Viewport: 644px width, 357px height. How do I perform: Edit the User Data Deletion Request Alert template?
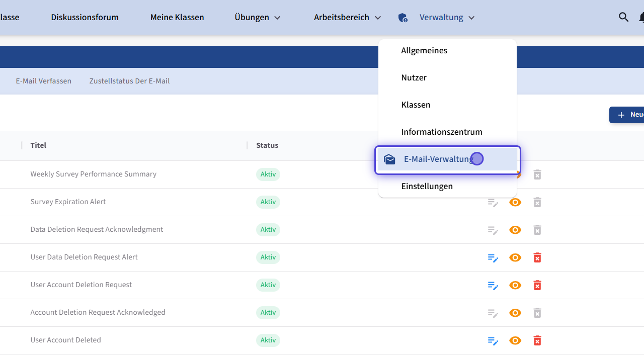coord(493,257)
